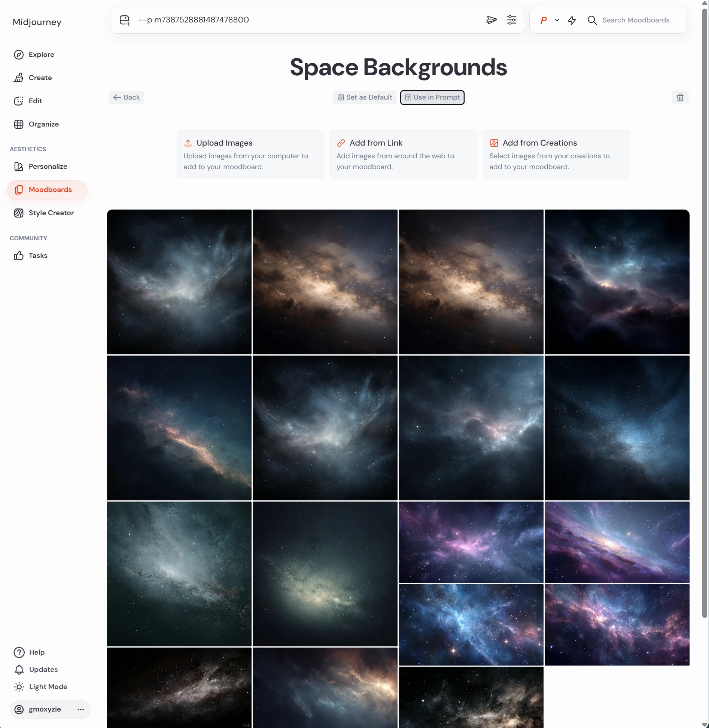709x728 pixels.
Task: Open the purple spiral galaxy streak thumbnail
Action: [617, 542]
